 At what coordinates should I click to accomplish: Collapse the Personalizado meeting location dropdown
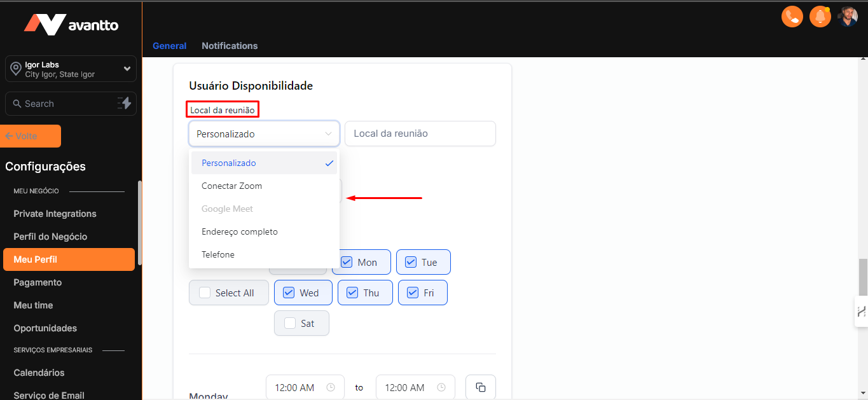(x=328, y=134)
